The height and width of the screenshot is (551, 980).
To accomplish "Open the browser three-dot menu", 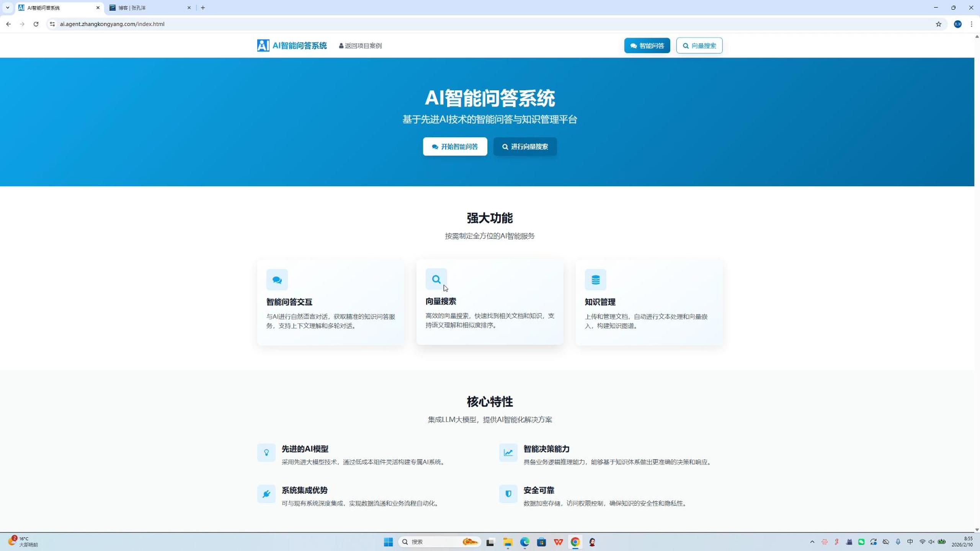I will (x=971, y=24).
